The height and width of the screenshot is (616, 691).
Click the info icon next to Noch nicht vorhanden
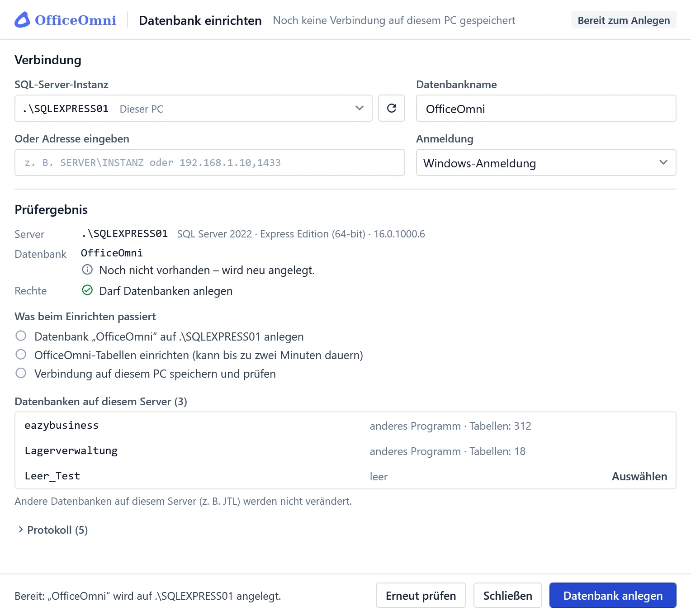pyautogui.click(x=87, y=270)
